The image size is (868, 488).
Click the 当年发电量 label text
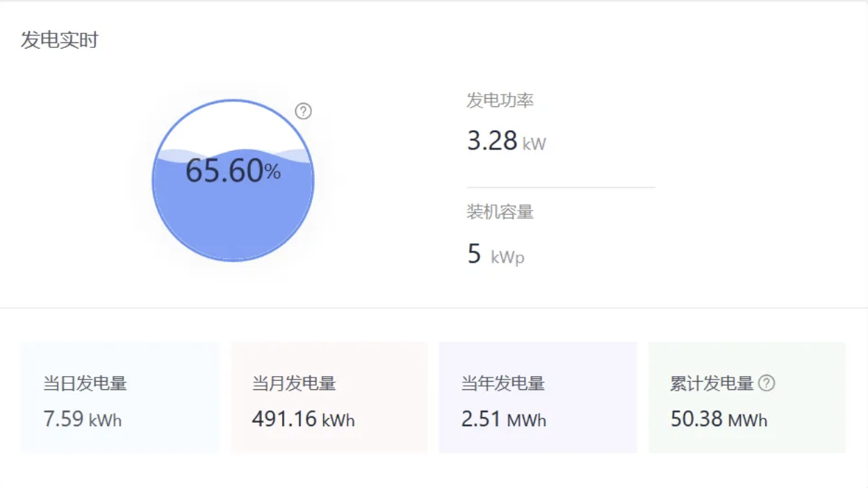tap(503, 383)
